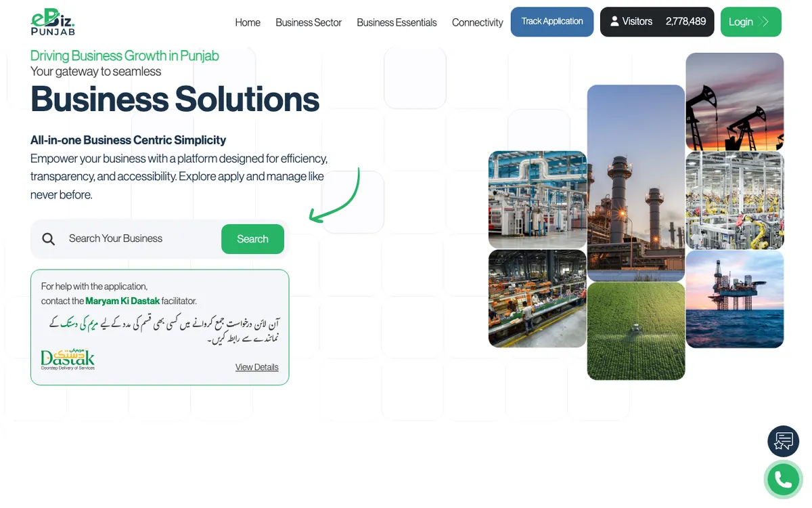This screenshot has width=812, height=508.
Task: Click All-in-one Business Centric Simplicity text
Action: click(128, 140)
